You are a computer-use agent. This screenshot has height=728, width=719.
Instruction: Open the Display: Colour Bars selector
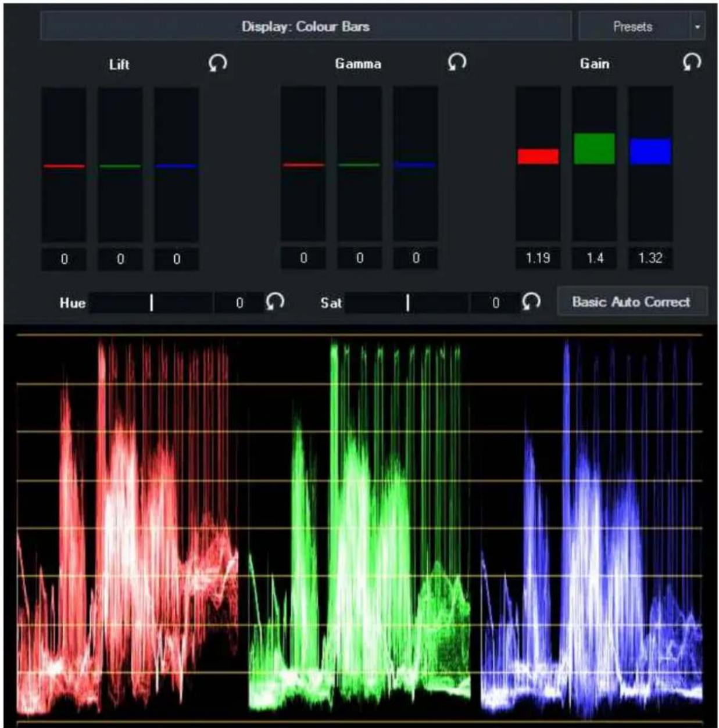pos(306,26)
